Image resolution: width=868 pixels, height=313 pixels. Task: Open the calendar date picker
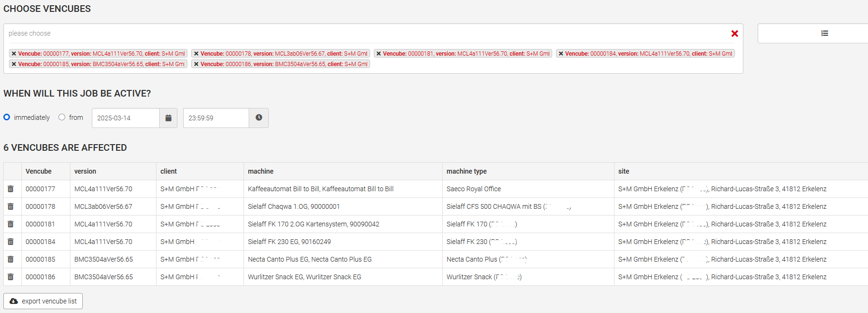click(168, 118)
